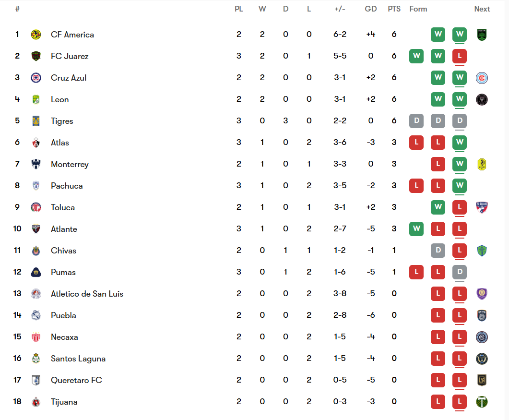The height and width of the screenshot is (420, 509).
Task: Click the Necaxa team crest
Action: 36,337
